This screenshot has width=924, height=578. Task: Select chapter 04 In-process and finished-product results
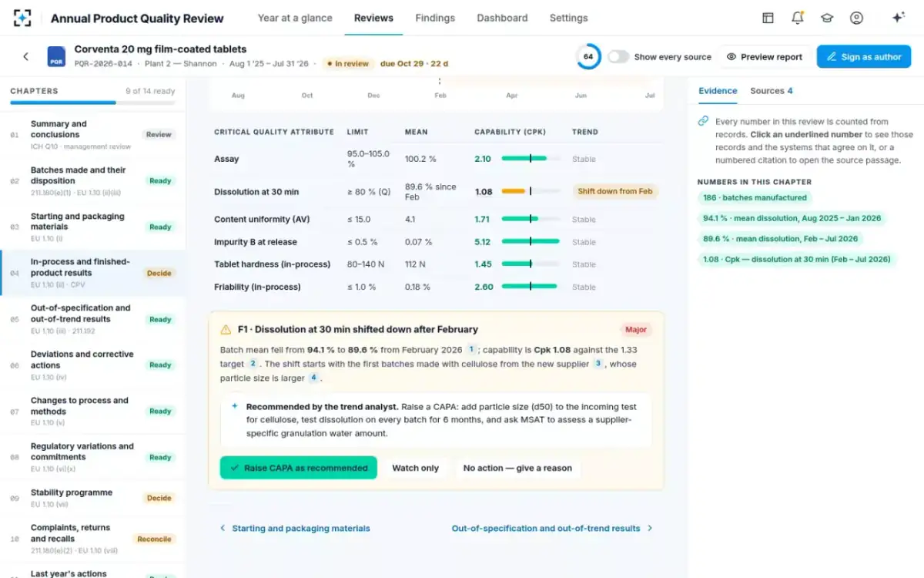[92, 273]
